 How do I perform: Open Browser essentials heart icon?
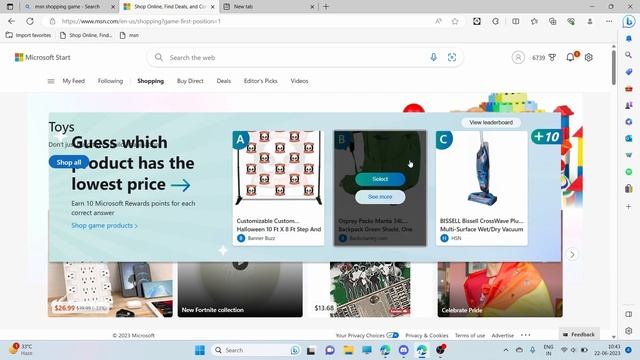[x=571, y=21]
